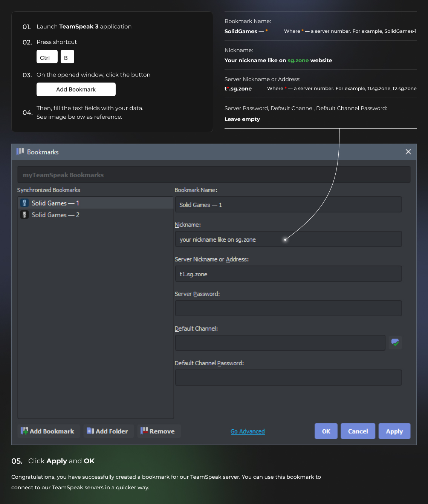Click the 'Launch TeamSpeak 3 application' step text
Image resolution: width=428 pixels, height=504 pixels.
(x=84, y=26)
